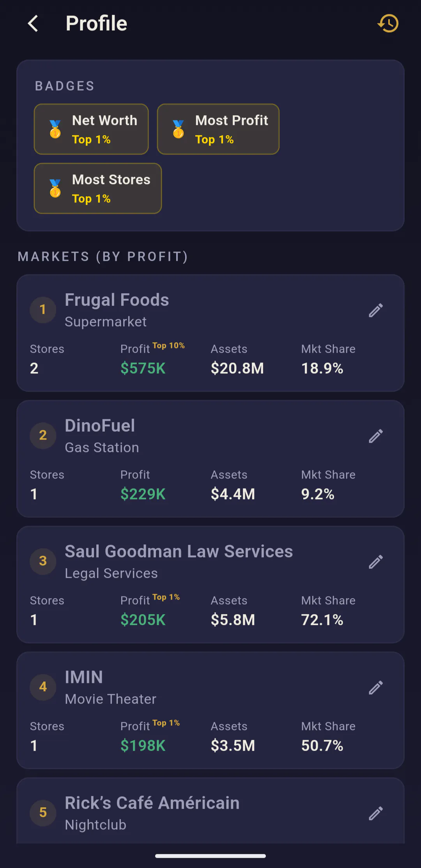This screenshot has width=421, height=868.
Task: Open the IMIN Movie Theater title
Action: click(x=84, y=677)
